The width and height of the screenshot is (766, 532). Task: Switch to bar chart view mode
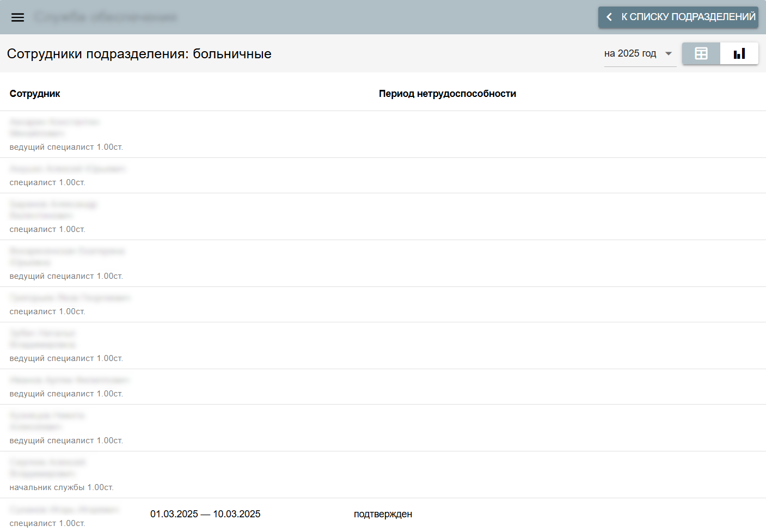(739, 54)
